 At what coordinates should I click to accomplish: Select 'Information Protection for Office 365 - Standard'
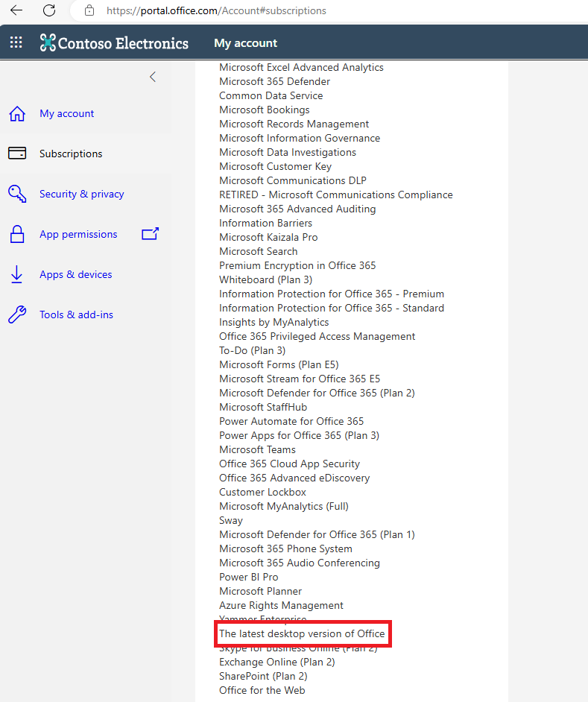[x=332, y=309]
